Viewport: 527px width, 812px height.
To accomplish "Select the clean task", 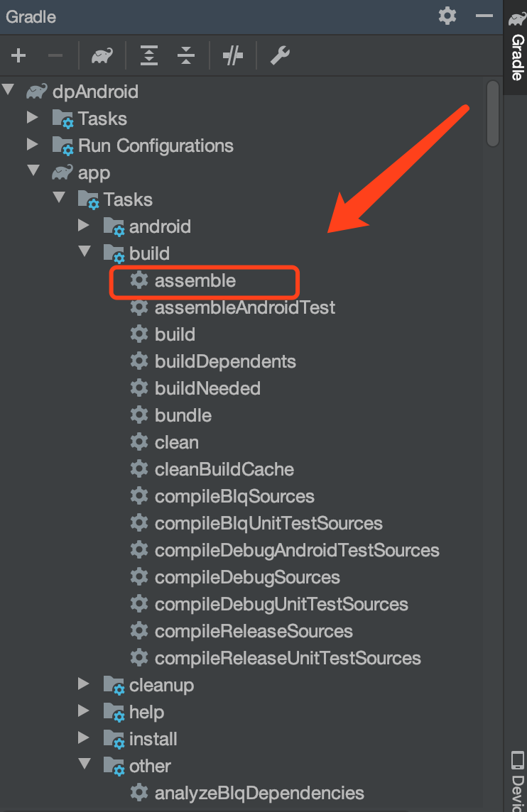I will click(x=176, y=442).
